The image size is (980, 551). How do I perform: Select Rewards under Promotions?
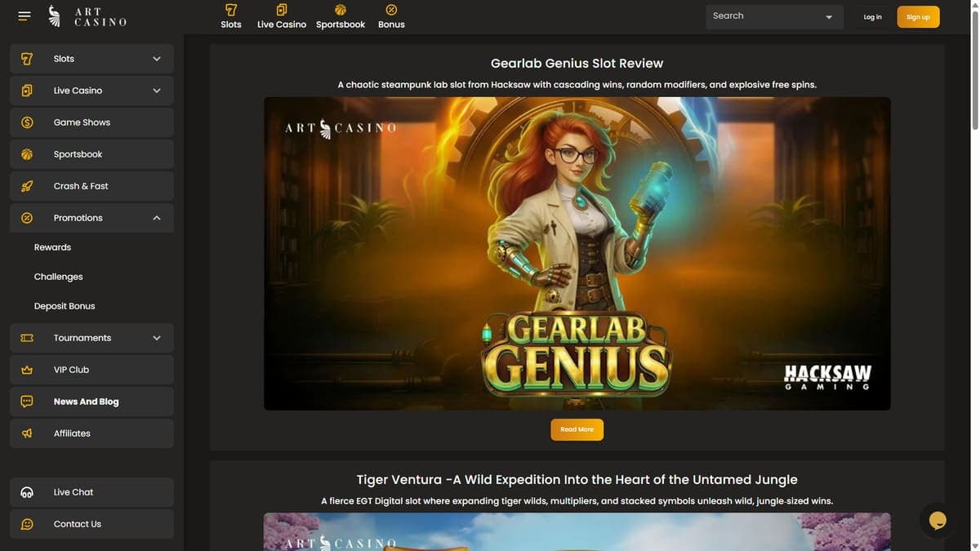52,247
